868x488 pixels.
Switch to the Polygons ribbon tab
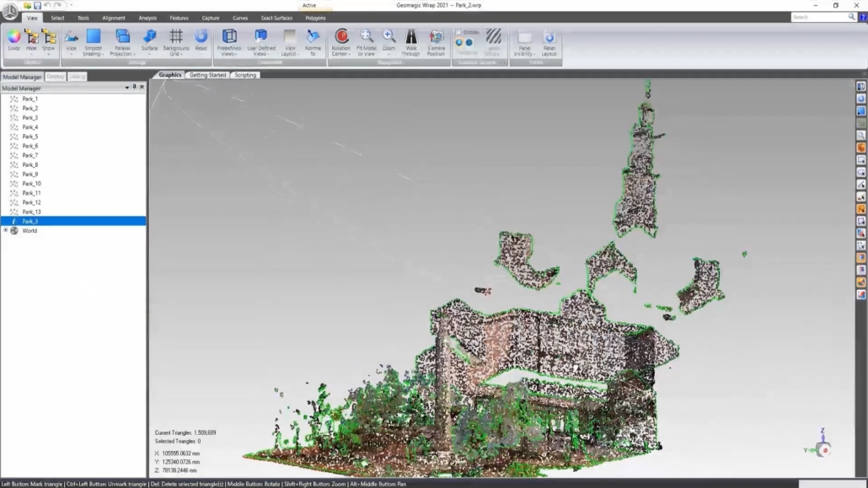click(315, 18)
